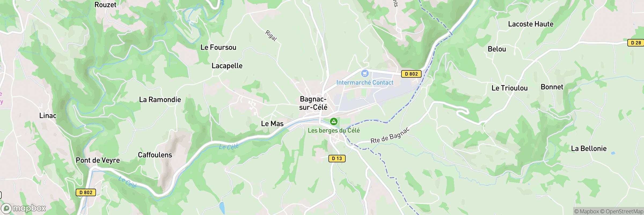The height and width of the screenshot is (215, 644).
Task: Click the green campsite triangle icon
Action: tap(334, 121)
